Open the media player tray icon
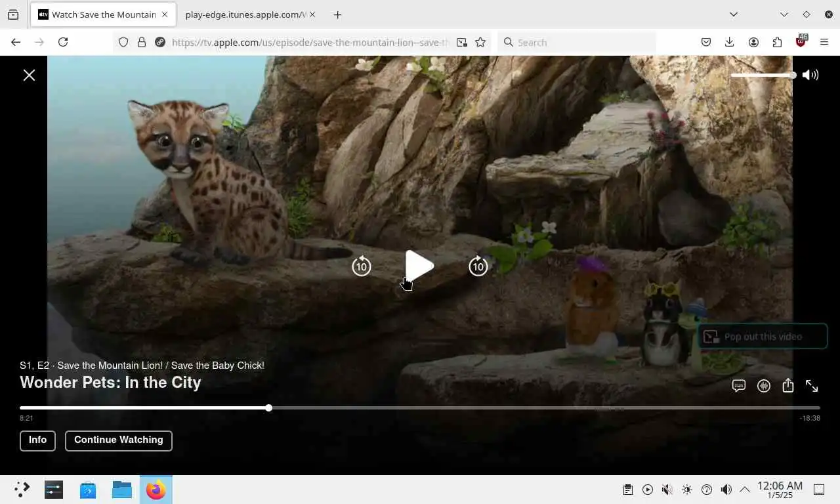Image resolution: width=840 pixels, height=504 pixels. 648,490
